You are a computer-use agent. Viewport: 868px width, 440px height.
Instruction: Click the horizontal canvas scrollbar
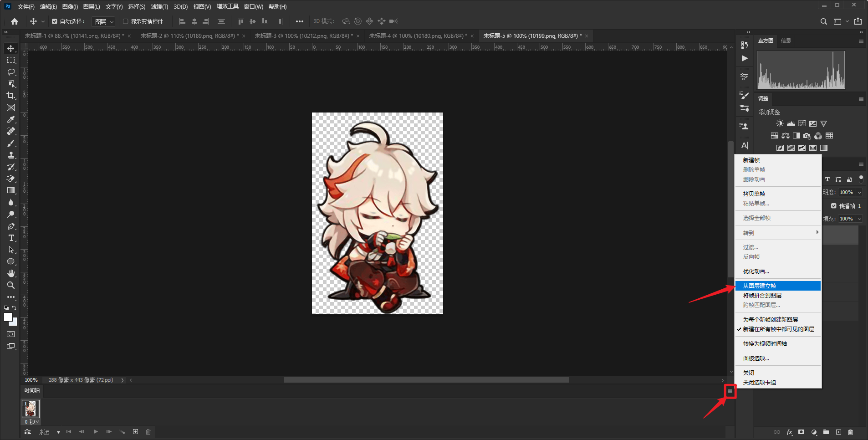click(426, 380)
